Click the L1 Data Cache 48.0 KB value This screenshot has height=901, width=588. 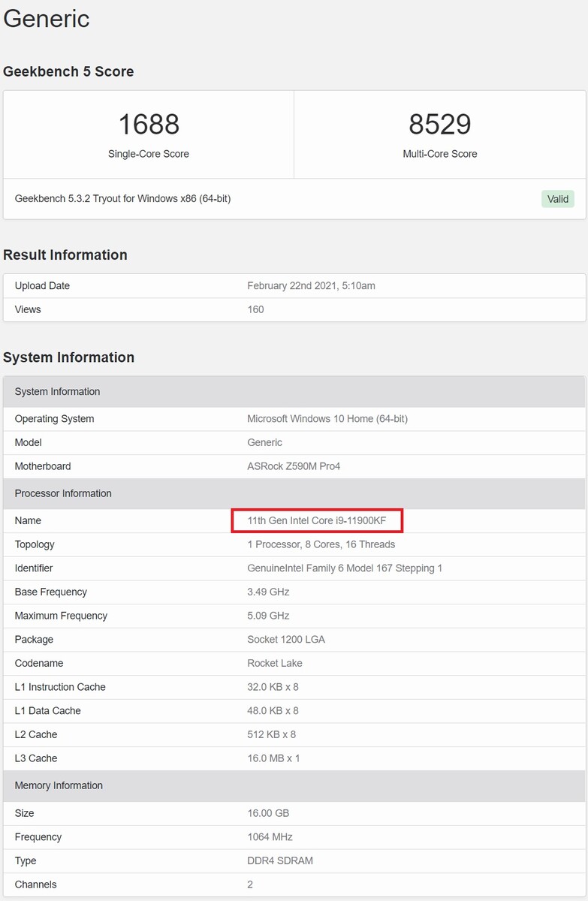coord(273,710)
